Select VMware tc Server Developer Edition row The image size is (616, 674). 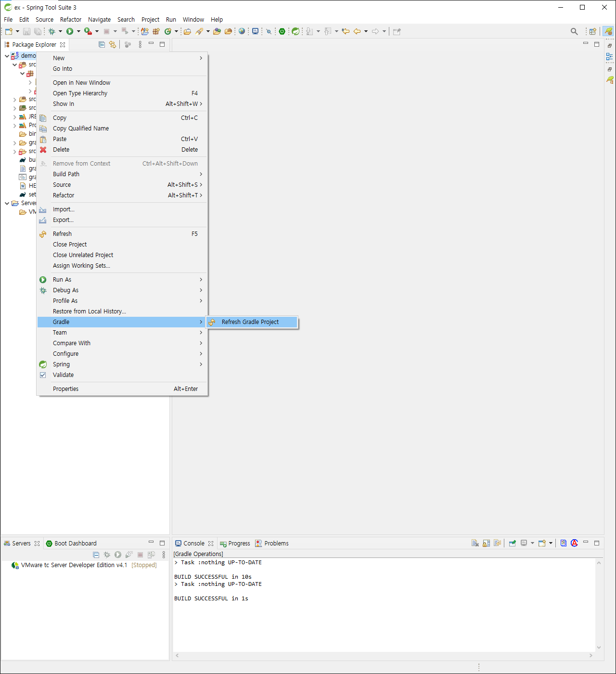84,565
